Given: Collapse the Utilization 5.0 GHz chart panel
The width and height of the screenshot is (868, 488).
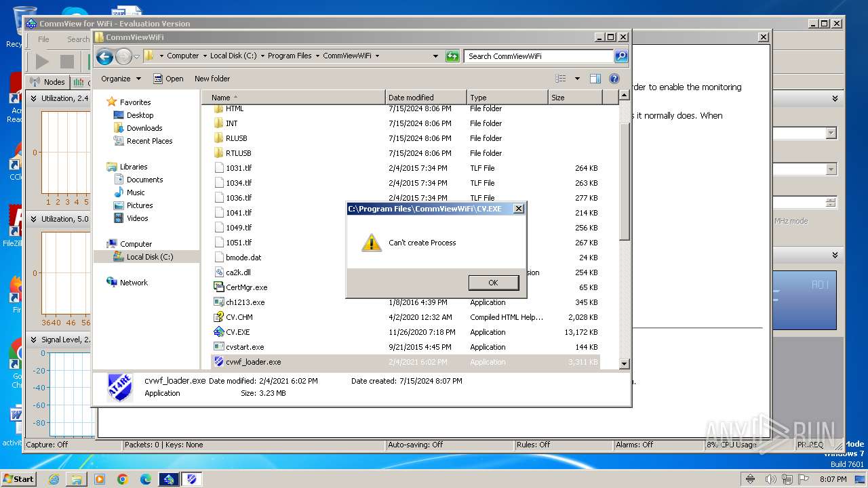Looking at the screenshot, I should [33, 219].
